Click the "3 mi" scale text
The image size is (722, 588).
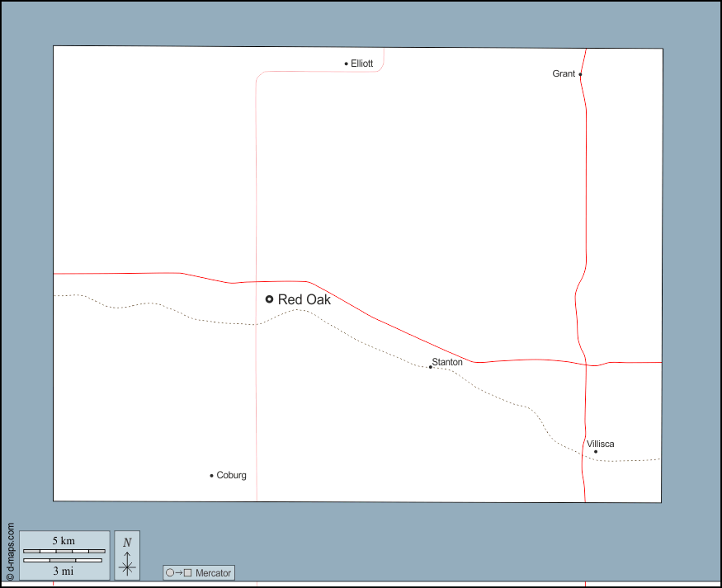click(x=64, y=571)
